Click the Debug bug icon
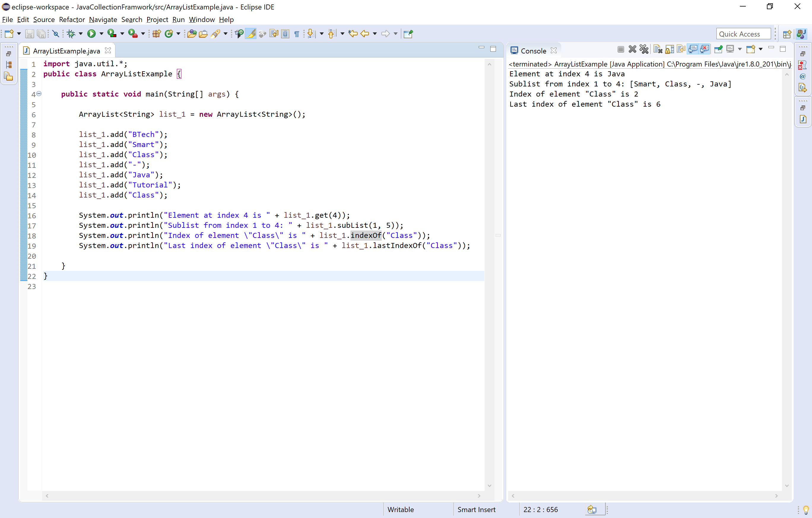This screenshot has height=518, width=812. (71, 33)
